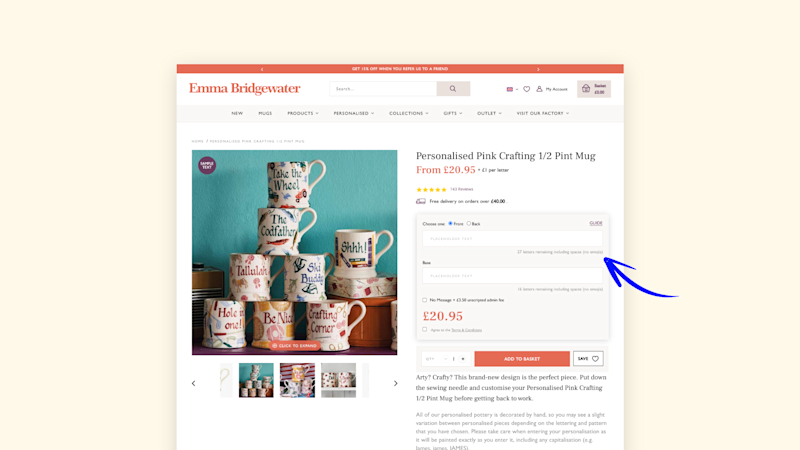Image resolution: width=800 pixels, height=450 pixels.
Task: Increase quantity with the plus button
Action: pos(463,359)
